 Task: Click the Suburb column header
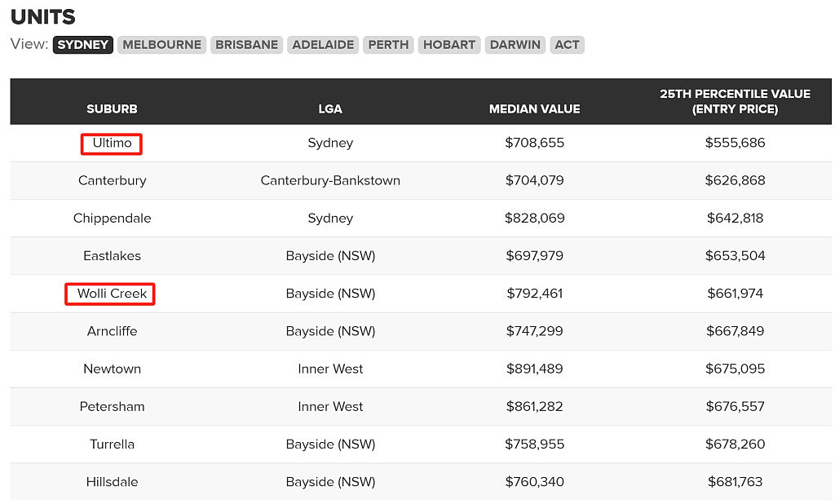click(112, 108)
